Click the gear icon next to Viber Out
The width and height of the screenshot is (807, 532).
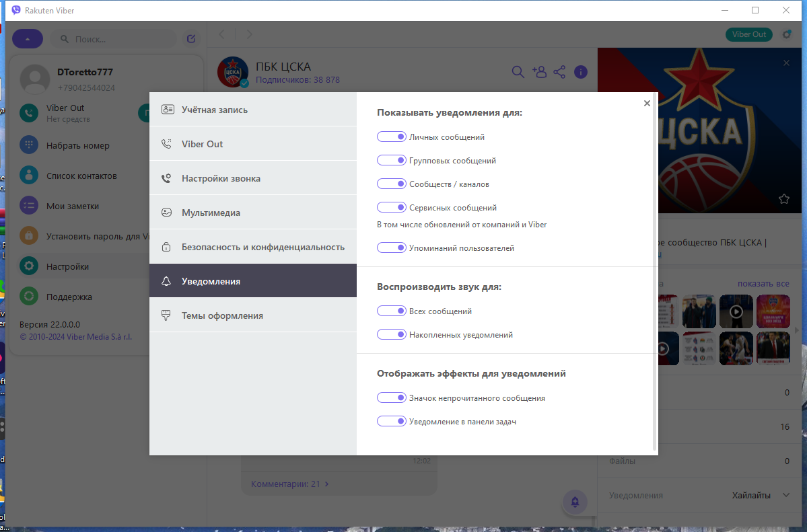tap(787, 34)
